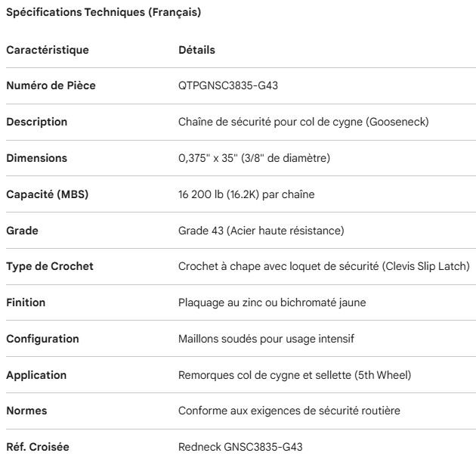Click the "Normes" row label
The height and width of the screenshot is (459, 476).
point(25,411)
